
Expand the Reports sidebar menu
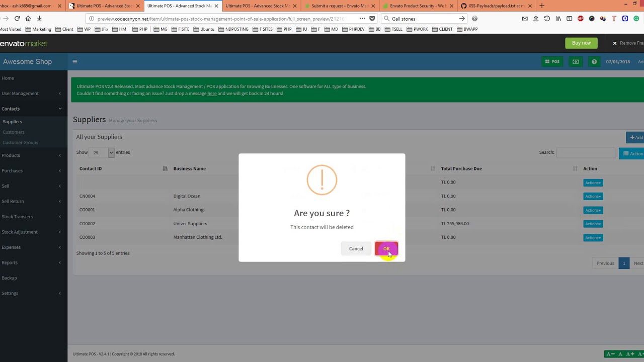click(x=33, y=262)
